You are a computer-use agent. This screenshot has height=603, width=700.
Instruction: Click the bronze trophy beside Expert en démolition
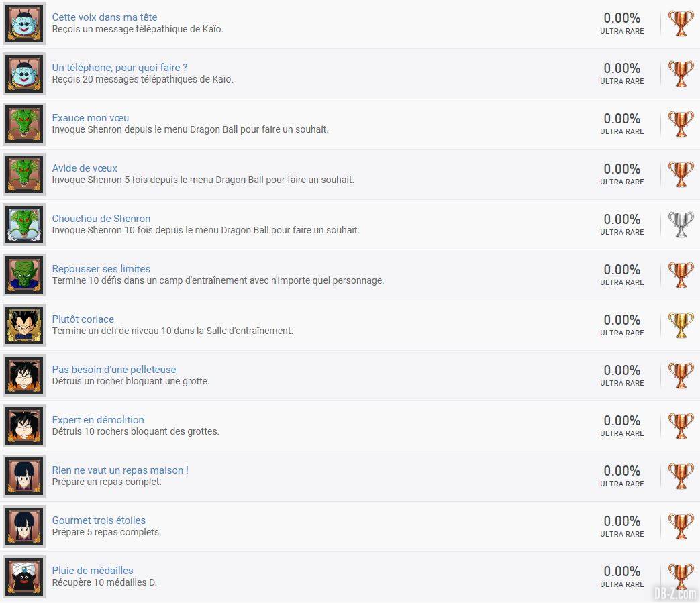[681, 425]
